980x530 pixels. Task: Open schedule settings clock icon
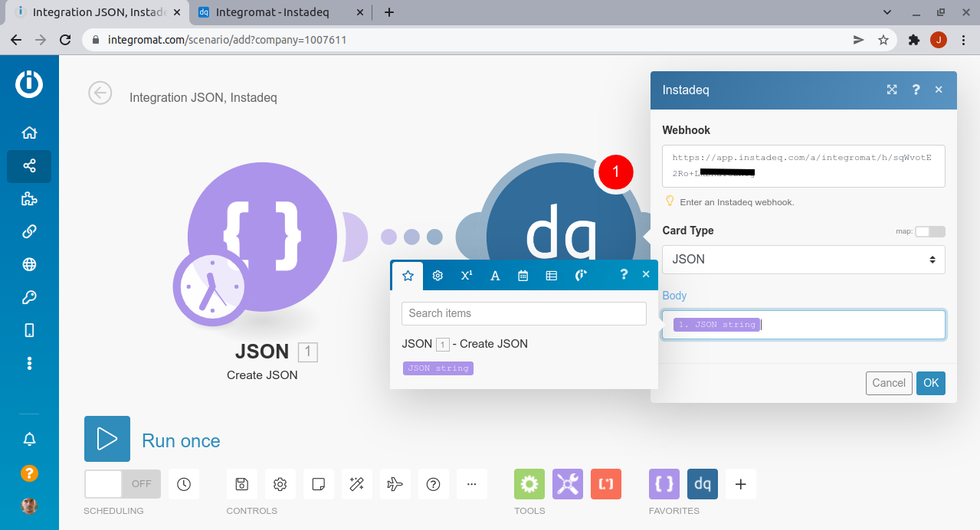(184, 484)
